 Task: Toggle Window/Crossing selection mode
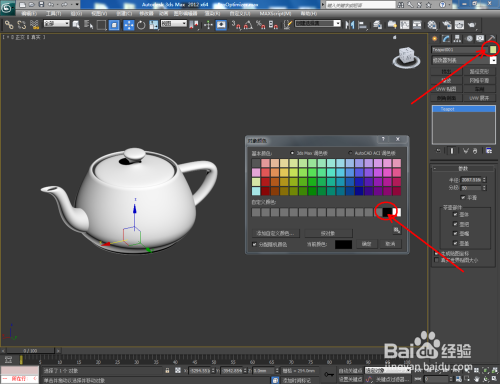[x=114, y=25]
